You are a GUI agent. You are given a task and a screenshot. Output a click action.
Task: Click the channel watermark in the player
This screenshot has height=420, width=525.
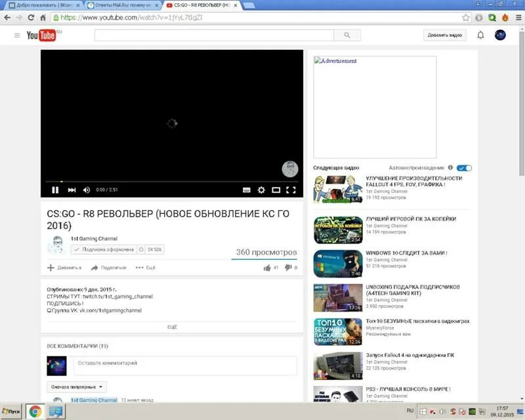pyautogui.click(x=290, y=169)
